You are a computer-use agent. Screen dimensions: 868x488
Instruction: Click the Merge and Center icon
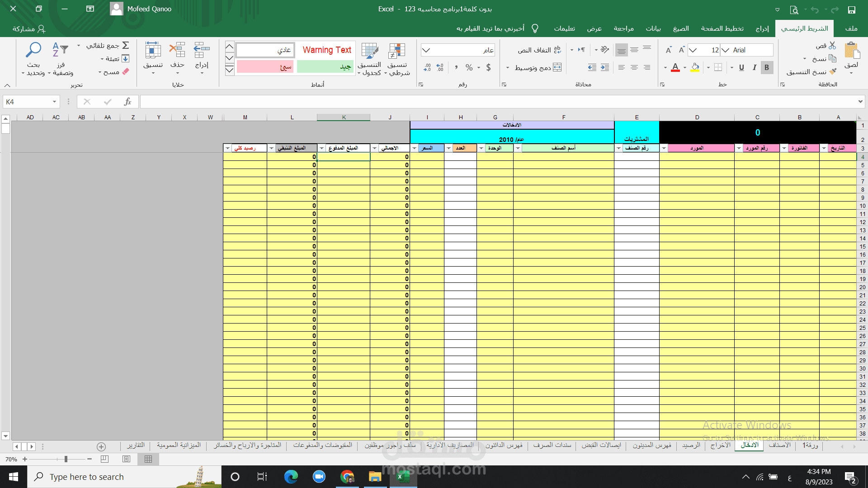(x=557, y=67)
